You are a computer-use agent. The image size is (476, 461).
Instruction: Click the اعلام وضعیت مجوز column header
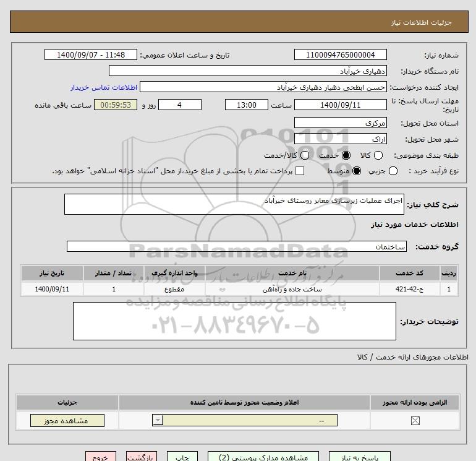(244, 402)
